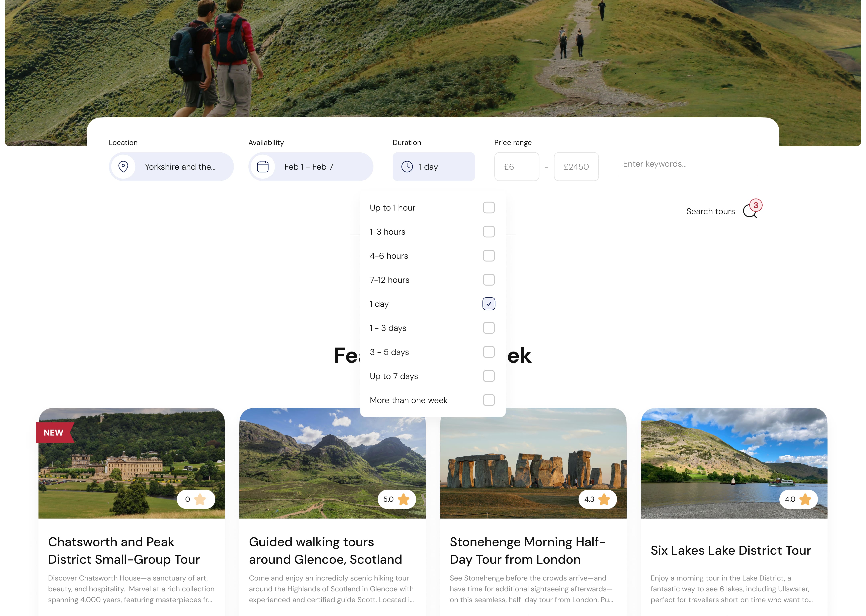
Task: Click the clock icon in Duration
Action: pos(407,166)
